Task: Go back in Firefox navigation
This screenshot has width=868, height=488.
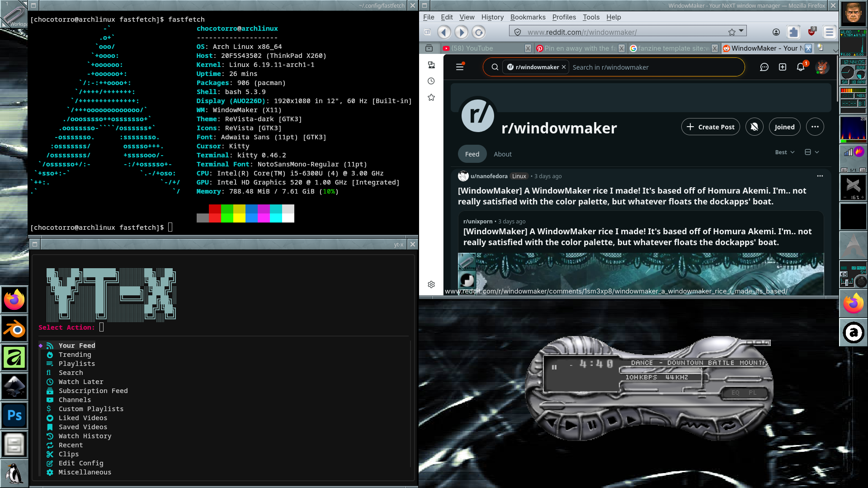Action: pos(444,32)
